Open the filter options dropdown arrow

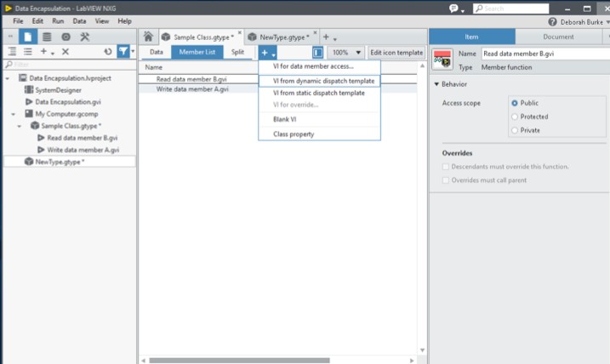point(133,51)
